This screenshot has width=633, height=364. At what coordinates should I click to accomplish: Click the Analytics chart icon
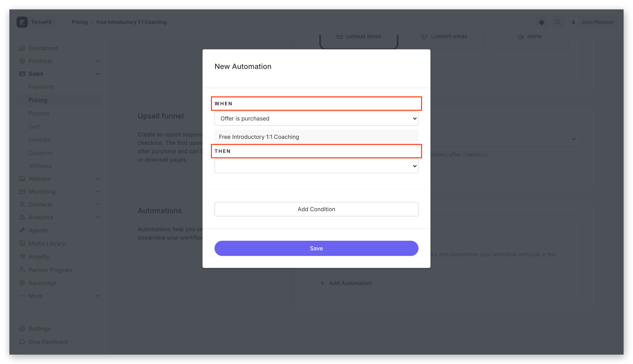(x=22, y=217)
